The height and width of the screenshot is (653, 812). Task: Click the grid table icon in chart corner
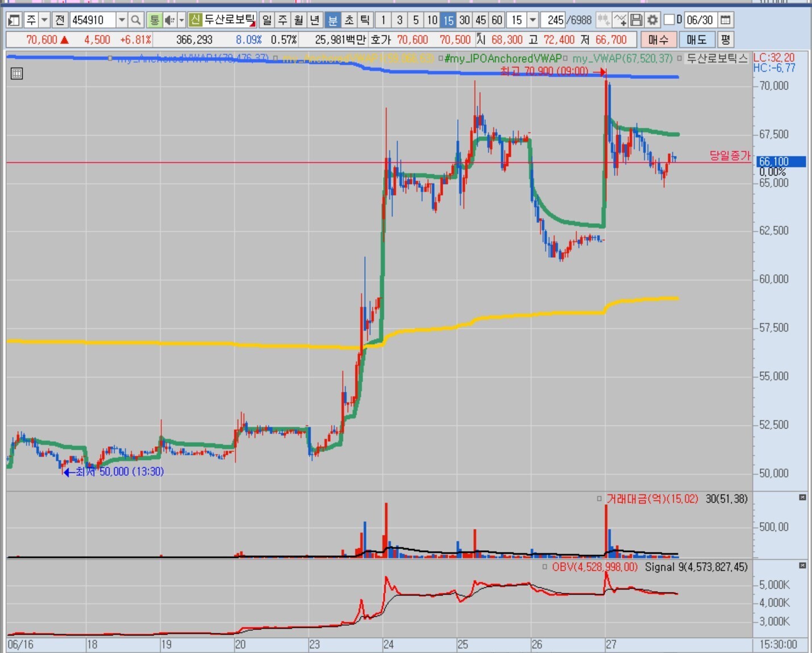coord(16,73)
